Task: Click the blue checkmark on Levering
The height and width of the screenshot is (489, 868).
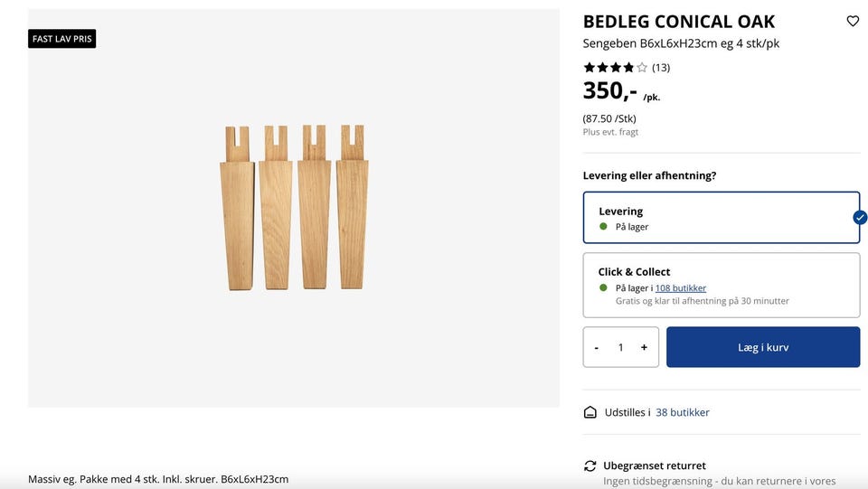Action: click(860, 217)
